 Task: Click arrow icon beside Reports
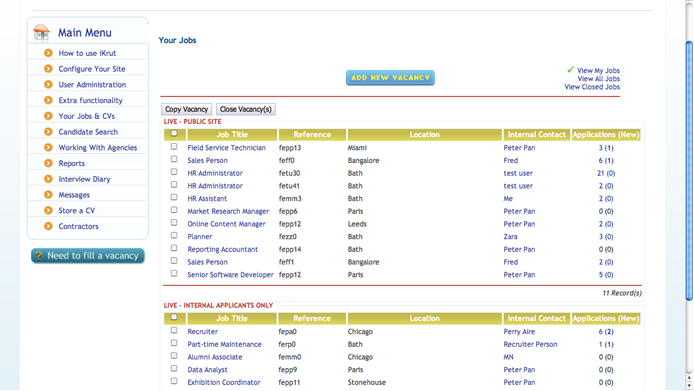coord(48,163)
